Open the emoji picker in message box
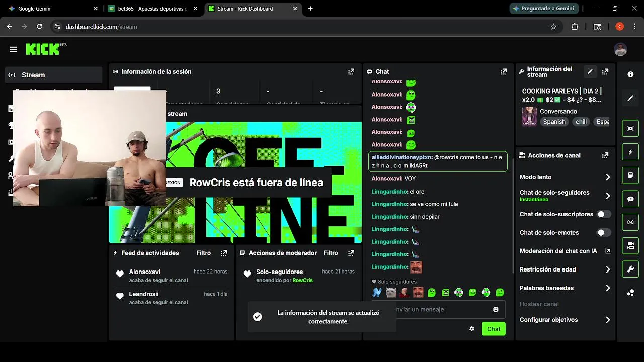This screenshot has height=362, width=644. (x=496, y=309)
